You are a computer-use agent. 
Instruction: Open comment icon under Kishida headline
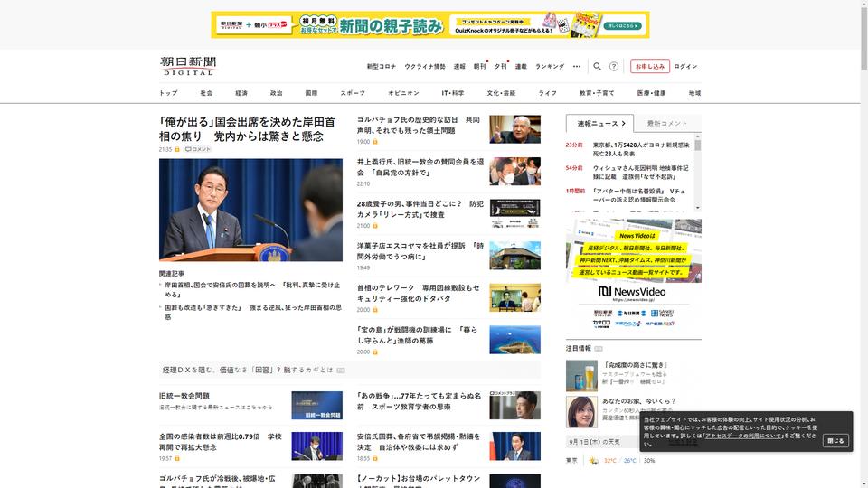pos(198,149)
